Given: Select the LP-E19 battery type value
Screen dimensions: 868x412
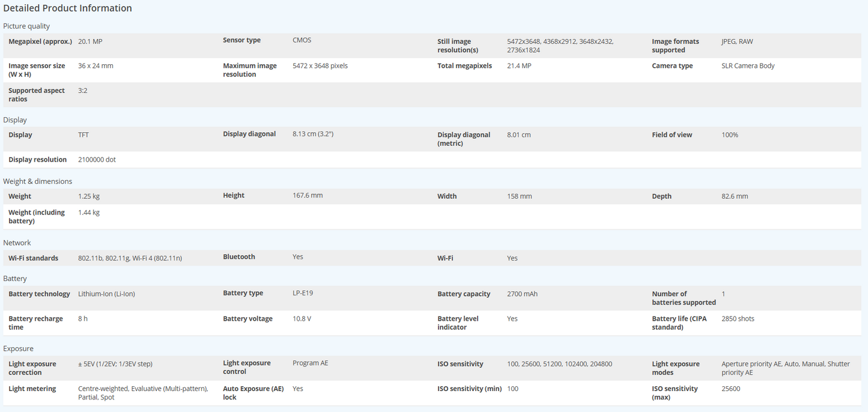Looking at the screenshot, I should click(302, 293).
